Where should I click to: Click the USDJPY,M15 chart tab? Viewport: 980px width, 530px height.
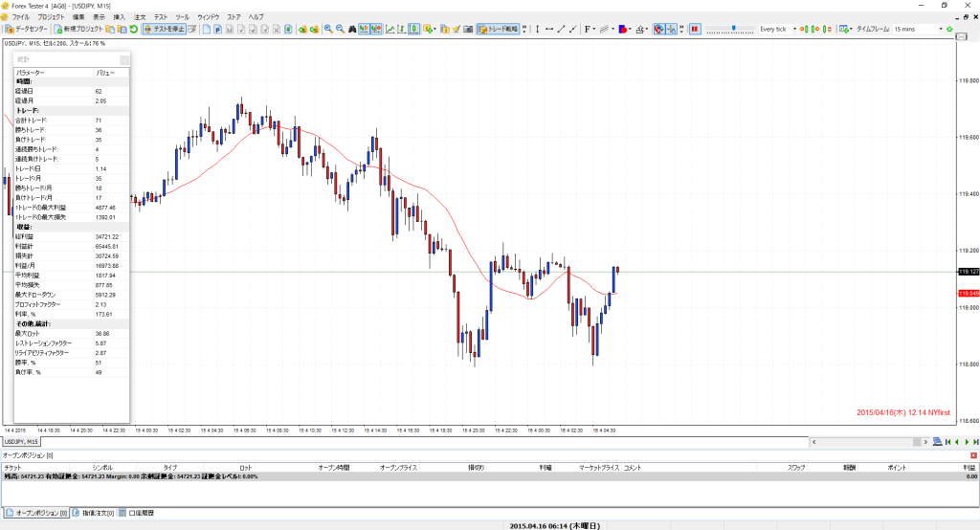click(21, 442)
